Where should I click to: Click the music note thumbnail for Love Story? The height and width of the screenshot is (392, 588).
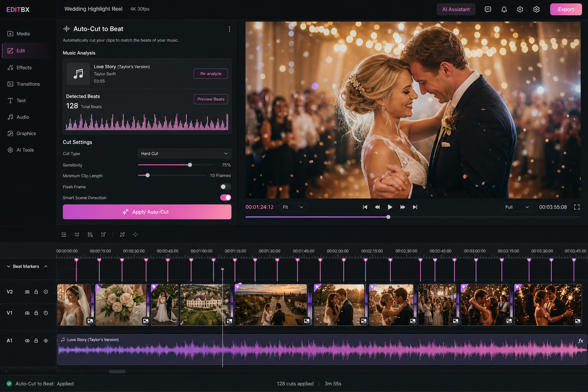point(78,73)
